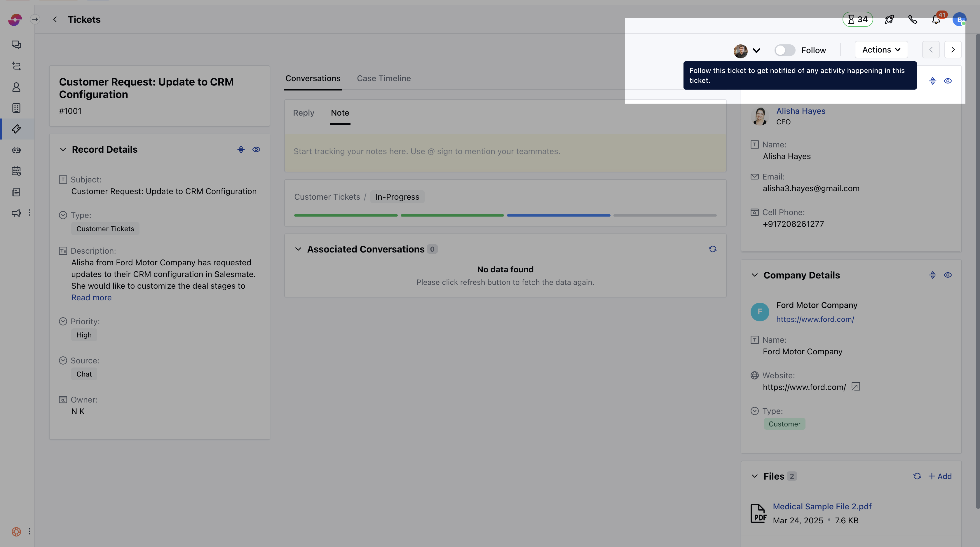Click the notifications bell icon
This screenshot has height=547, width=980.
pyautogui.click(x=936, y=19)
